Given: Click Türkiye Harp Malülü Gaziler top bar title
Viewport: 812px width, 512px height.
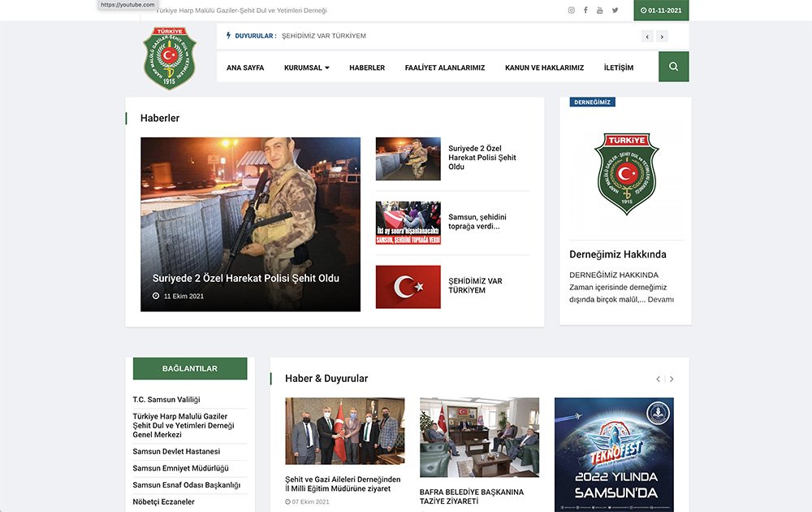Looking at the screenshot, I should pos(241,11).
